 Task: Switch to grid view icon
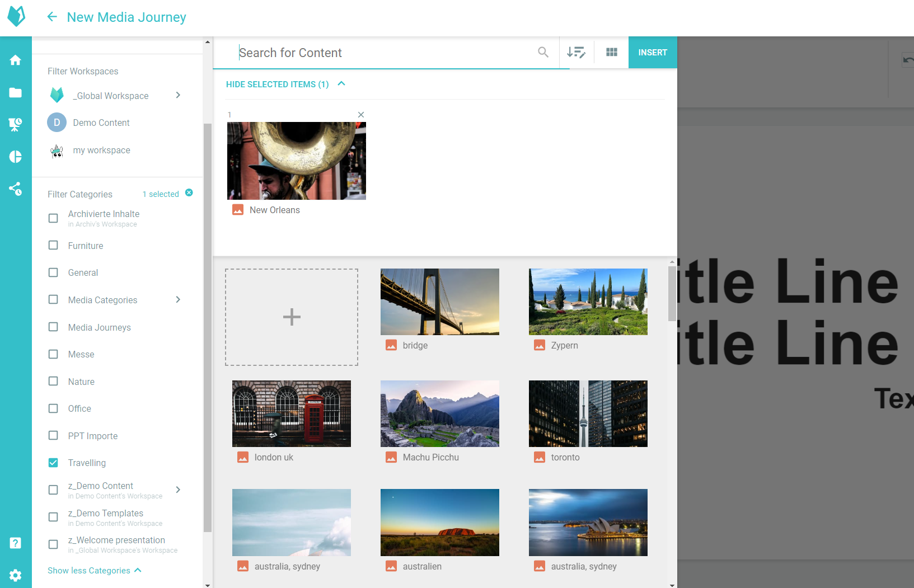point(612,52)
